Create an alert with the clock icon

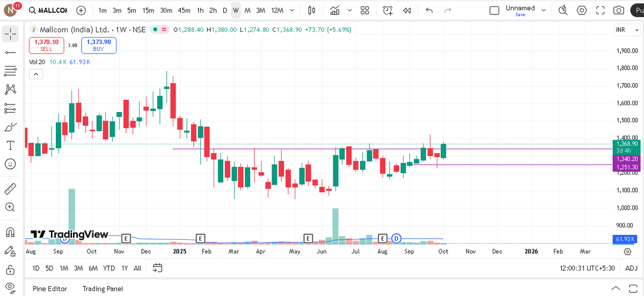click(388, 10)
